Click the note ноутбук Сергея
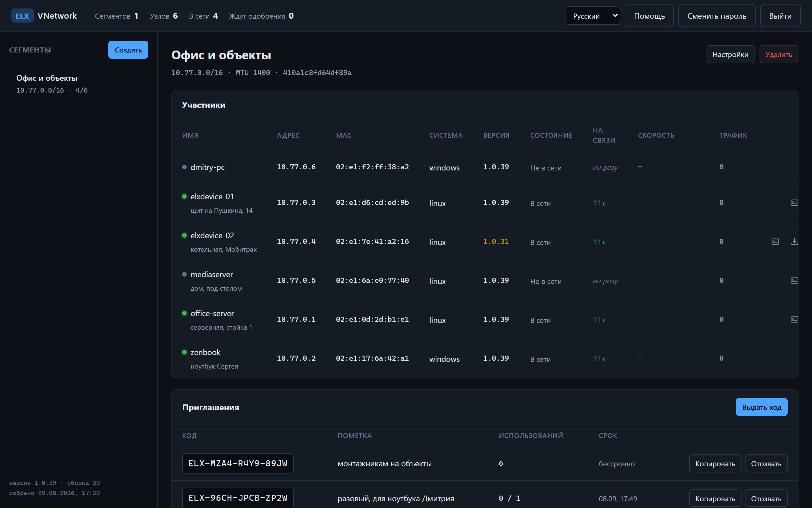Screen dimensions: 812x508 (x=214, y=367)
